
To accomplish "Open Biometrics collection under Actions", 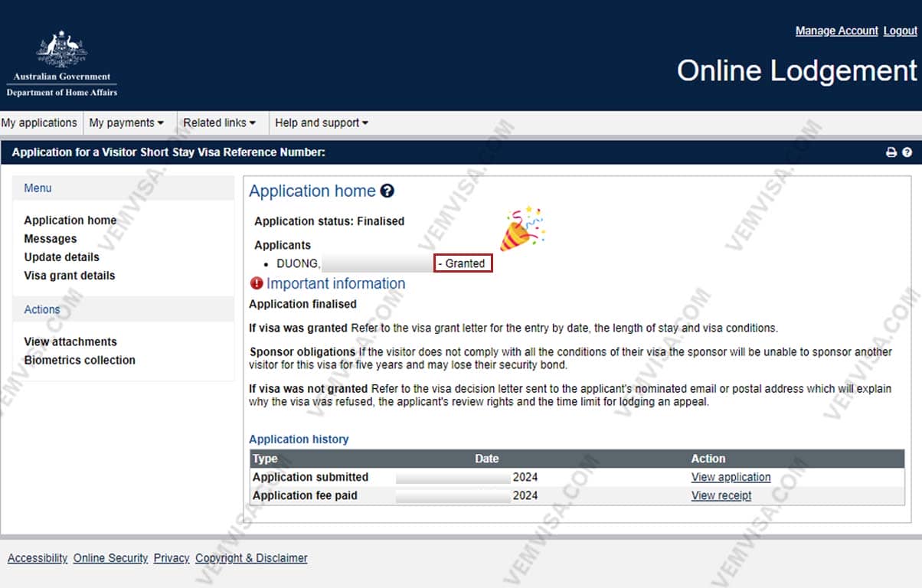I will pyautogui.click(x=80, y=360).
